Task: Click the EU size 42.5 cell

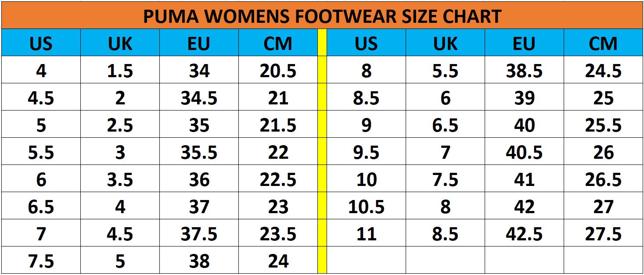Action: [524, 233]
